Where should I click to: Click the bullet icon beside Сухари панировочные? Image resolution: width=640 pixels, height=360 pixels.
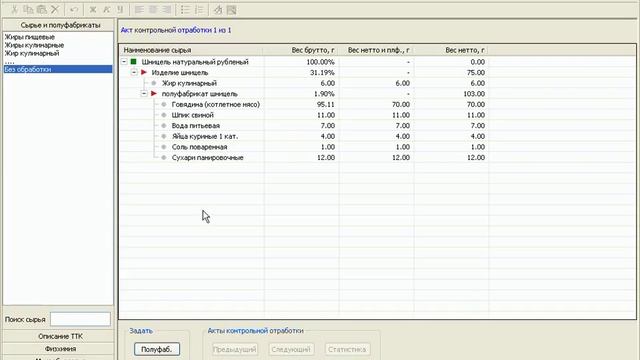point(164,157)
